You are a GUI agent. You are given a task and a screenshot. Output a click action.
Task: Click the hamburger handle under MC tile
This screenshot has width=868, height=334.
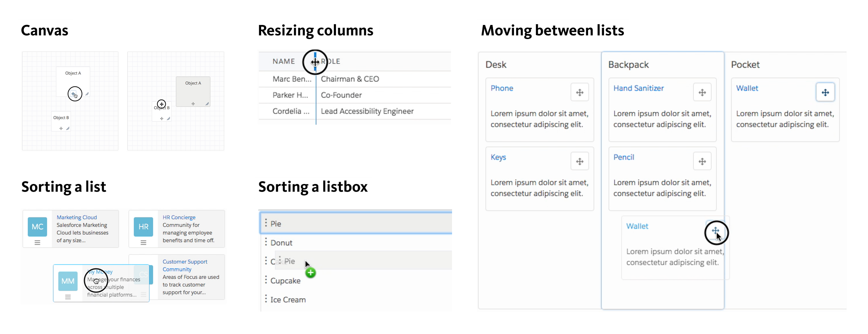(x=37, y=243)
